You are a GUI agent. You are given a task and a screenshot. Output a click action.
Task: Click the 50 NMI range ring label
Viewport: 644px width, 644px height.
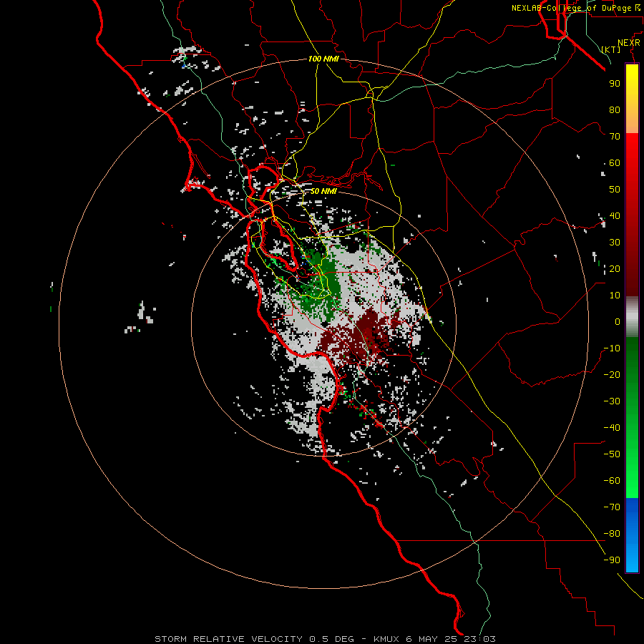323,191
